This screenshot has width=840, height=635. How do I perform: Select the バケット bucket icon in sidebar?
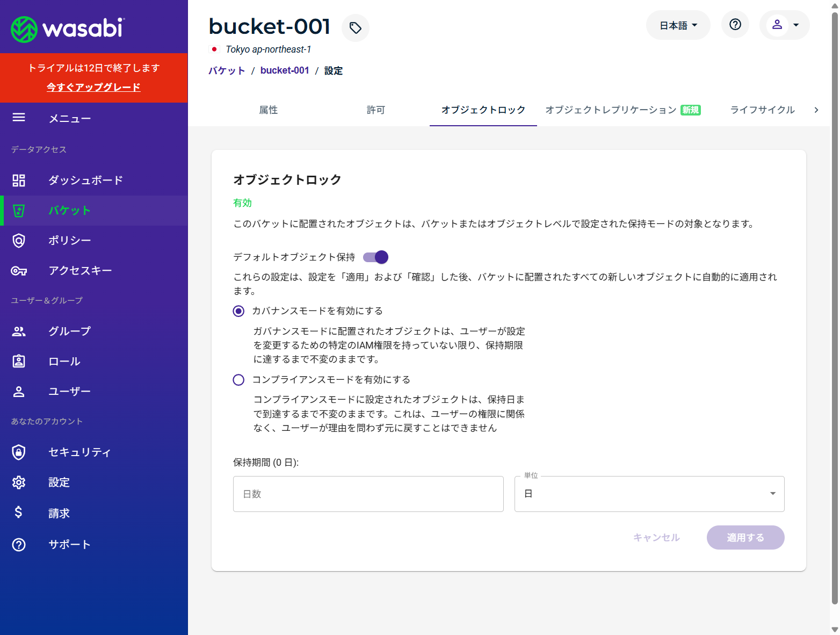point(19,211)
